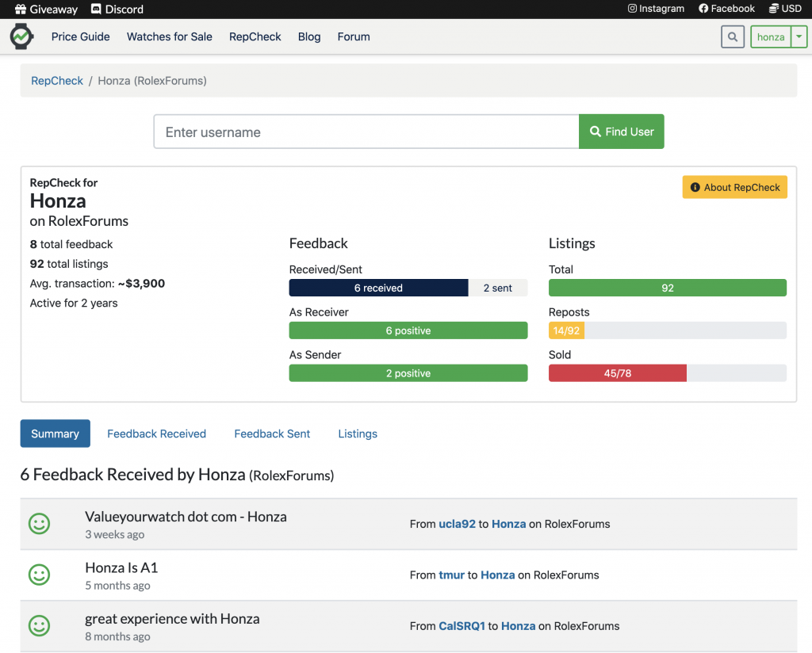Screen dimensions: 812x653
Task: Click Honza link in CalSRQ1 row
Action: (x=519, y=625)
